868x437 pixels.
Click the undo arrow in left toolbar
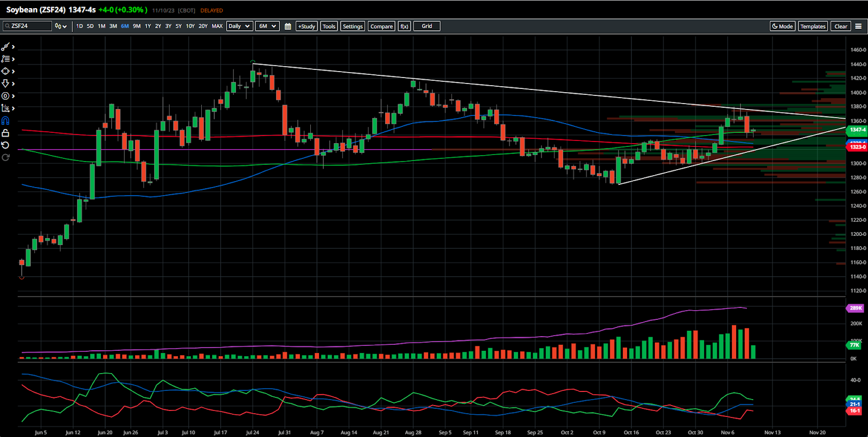[5, 145]
